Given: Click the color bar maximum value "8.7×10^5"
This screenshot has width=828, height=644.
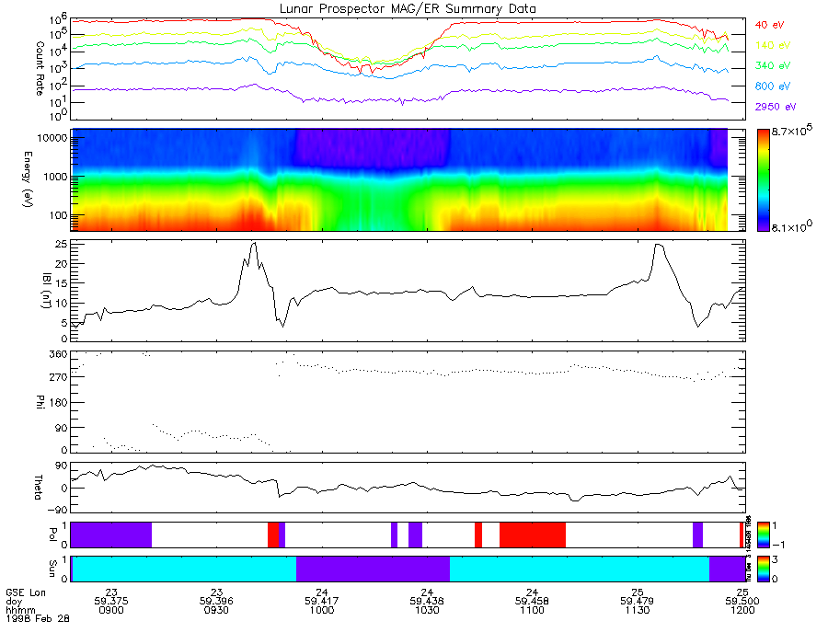Looking at the screenshot, I should pos(791,130).
